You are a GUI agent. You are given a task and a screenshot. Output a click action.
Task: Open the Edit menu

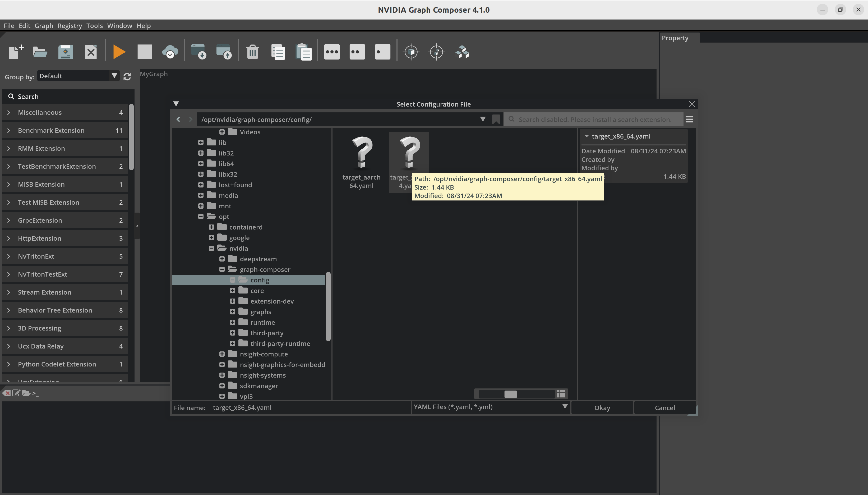[x=25, y=26]
